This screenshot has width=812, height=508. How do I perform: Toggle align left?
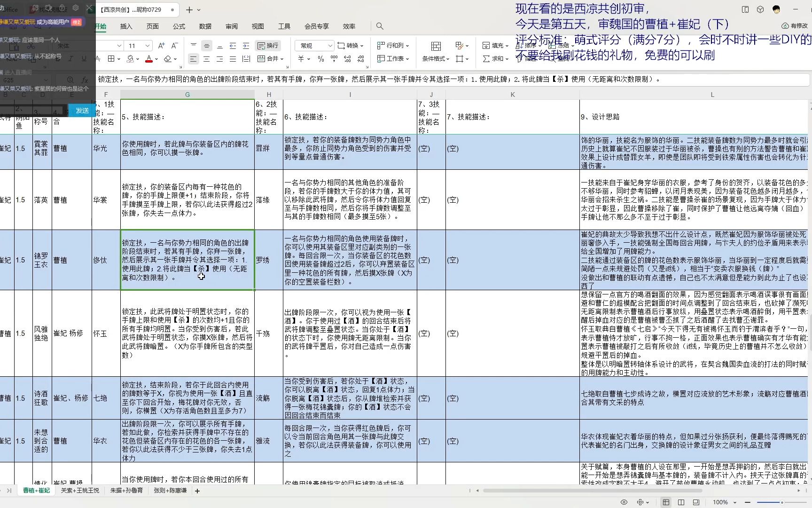[x=194, y=59]
